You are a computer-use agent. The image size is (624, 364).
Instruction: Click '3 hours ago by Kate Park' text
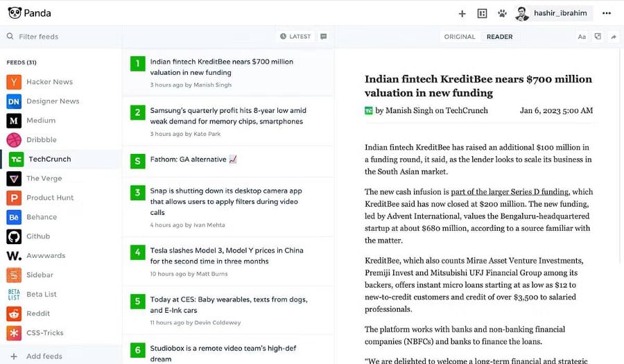click(185, 134)
